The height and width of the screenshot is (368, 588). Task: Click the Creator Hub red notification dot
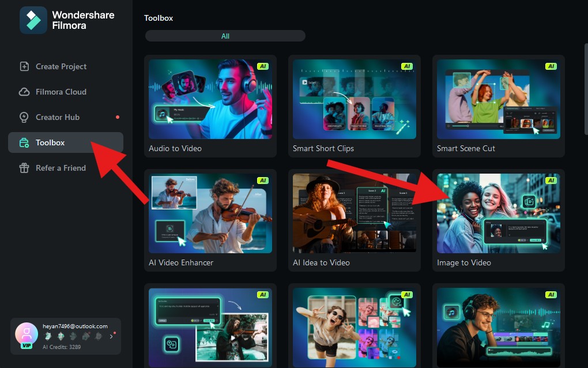118,117
